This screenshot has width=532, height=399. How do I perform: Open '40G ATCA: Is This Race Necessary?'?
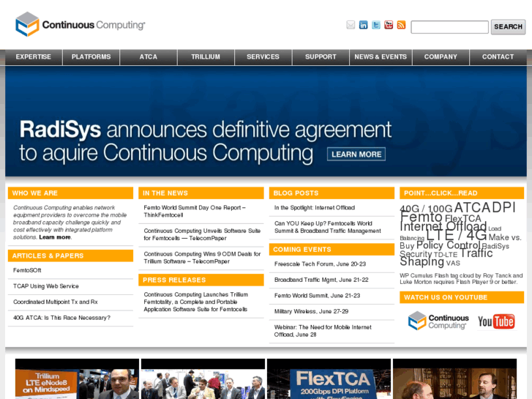[x=61, y=318]
